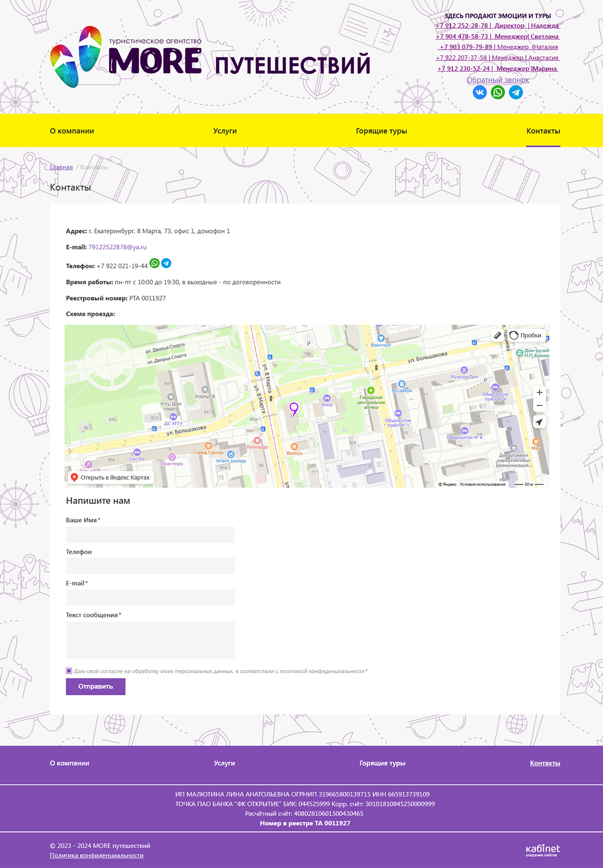Zoom in on the map
Screen dimensions: 603x868
pos(539,393)
